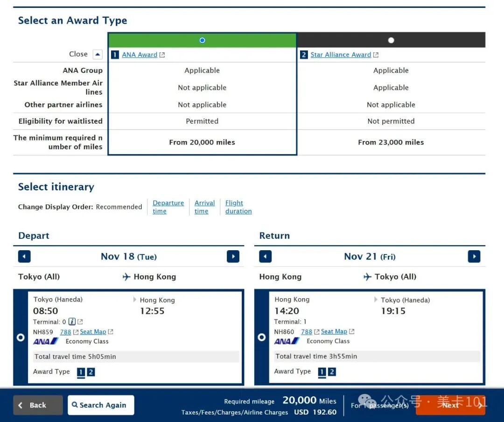Click external icon after NH859 Seat Map
Viewport: 504px width, 422px height.
pyautogui.click(x=111, y=331)
